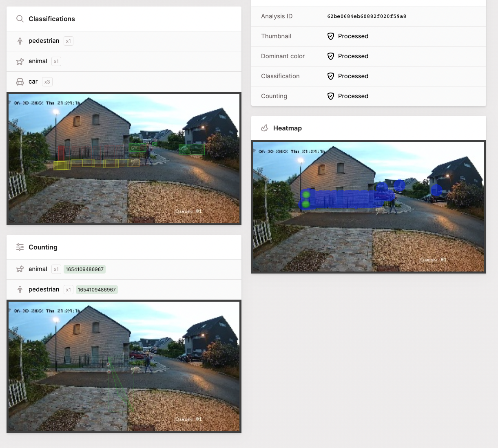Select the pedestrian row in Counting list
The height and width of the screenshot is (448, 498).
[43, 289]
